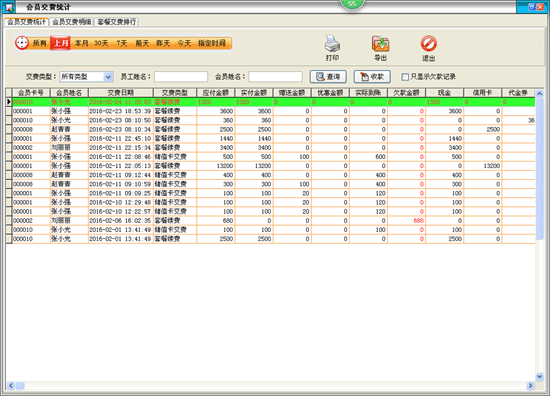Click the clock icon beside 所有

[x=22, y=43]
